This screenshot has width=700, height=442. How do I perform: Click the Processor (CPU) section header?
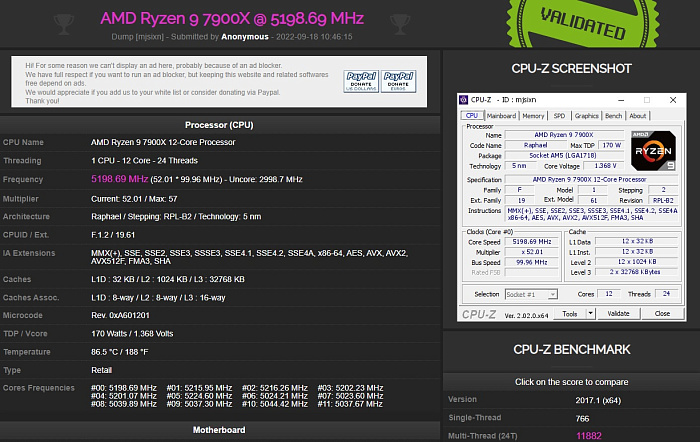click(x=219, y=125)
